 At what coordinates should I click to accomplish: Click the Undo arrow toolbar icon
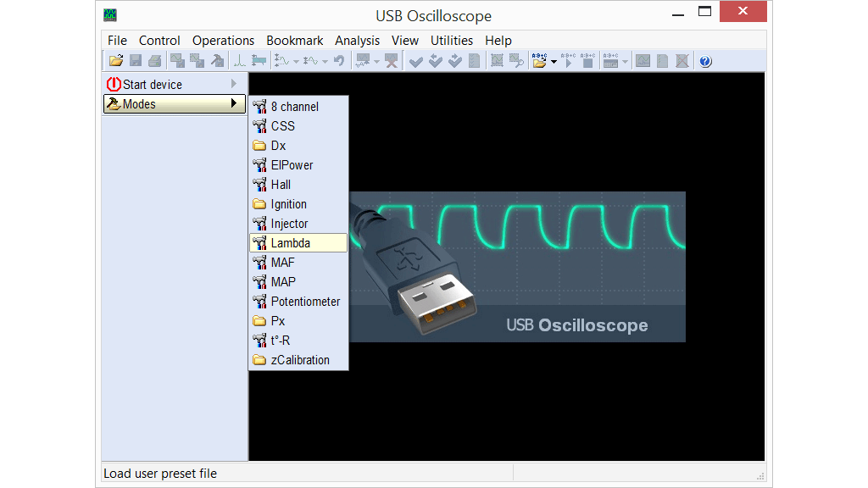pos(339,61)
